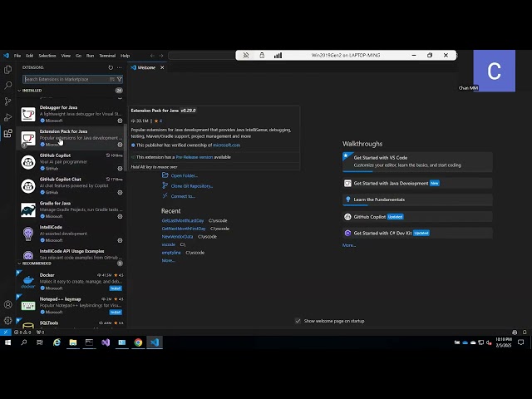Open the GitHub Copilot manage gear
This screenshot has height=399, width=532.
click(x=120, y=168)
